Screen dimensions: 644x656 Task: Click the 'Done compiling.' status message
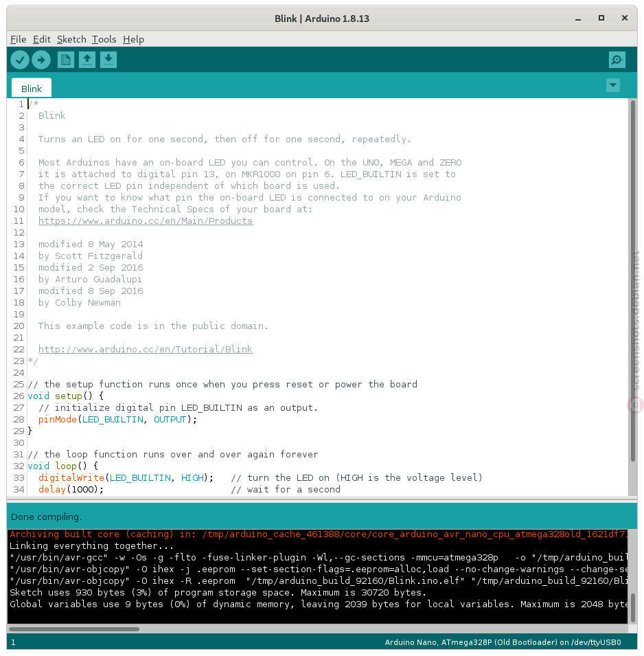coord(47,517)
